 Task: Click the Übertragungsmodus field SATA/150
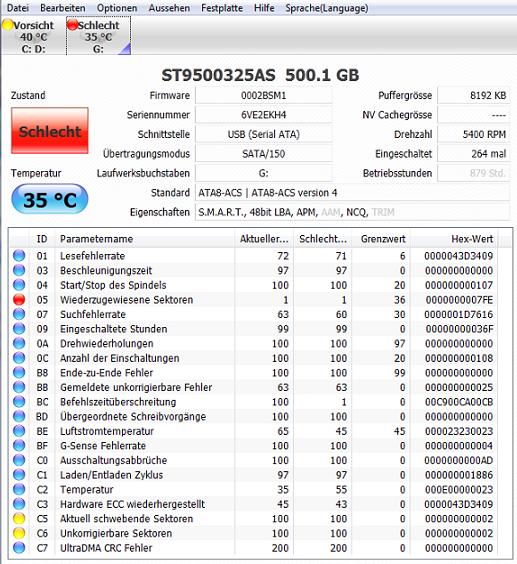(x=263, y=154)
